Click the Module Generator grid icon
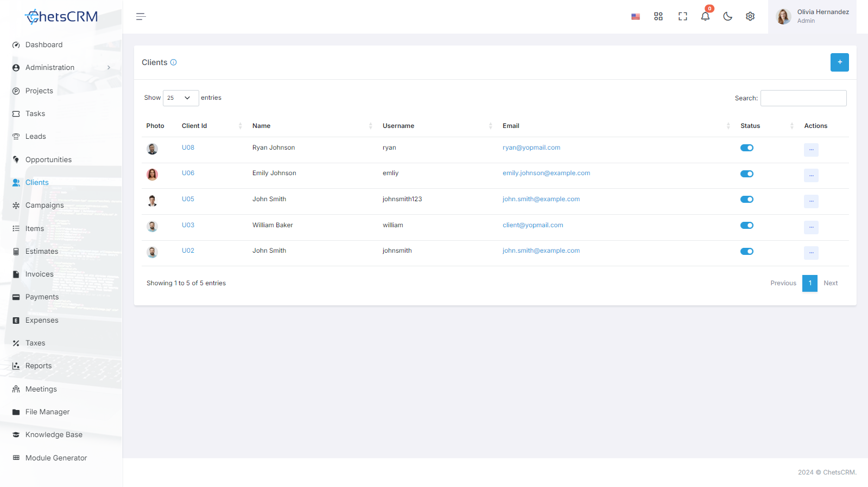The image size is (868, 487). point(16,458)
